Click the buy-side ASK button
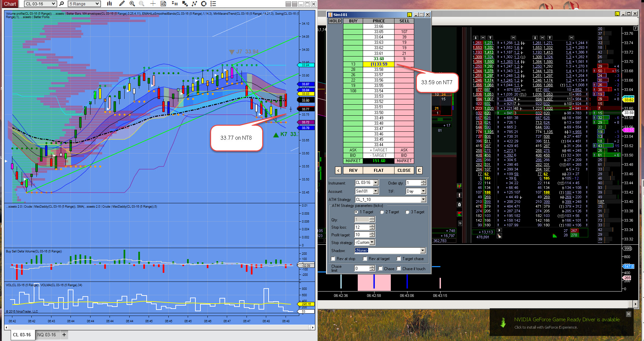The width and height of the screenshot is (644, 341). pyautogui.click(x=353, y=150)
